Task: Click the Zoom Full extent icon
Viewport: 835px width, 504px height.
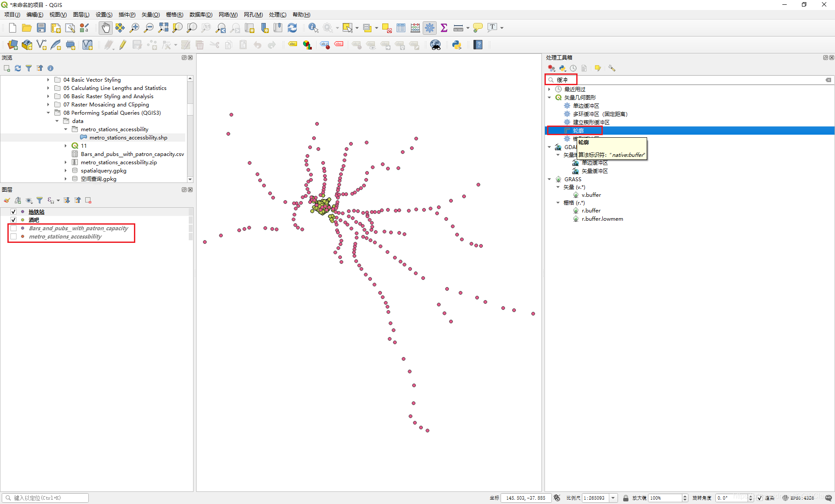Action: [x=163, y=28]
